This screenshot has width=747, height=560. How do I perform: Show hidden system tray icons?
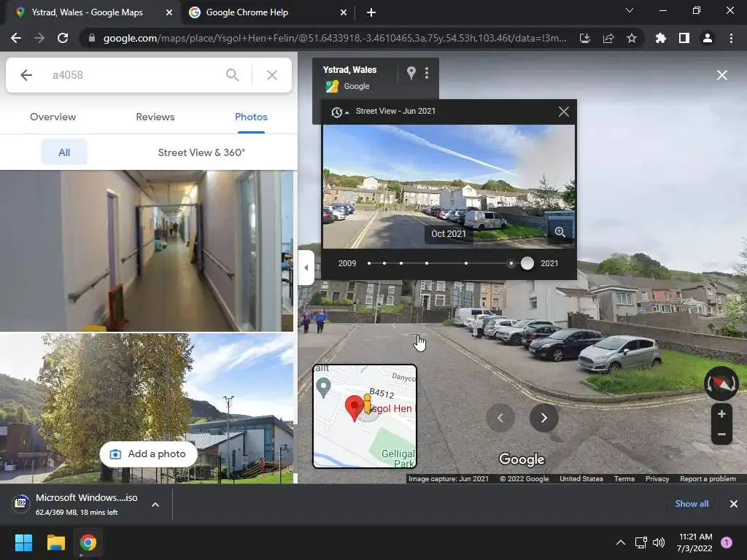621,542
